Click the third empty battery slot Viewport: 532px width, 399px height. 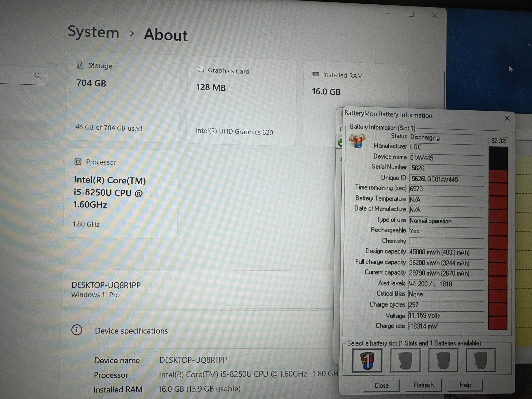[x=443, y=361]
